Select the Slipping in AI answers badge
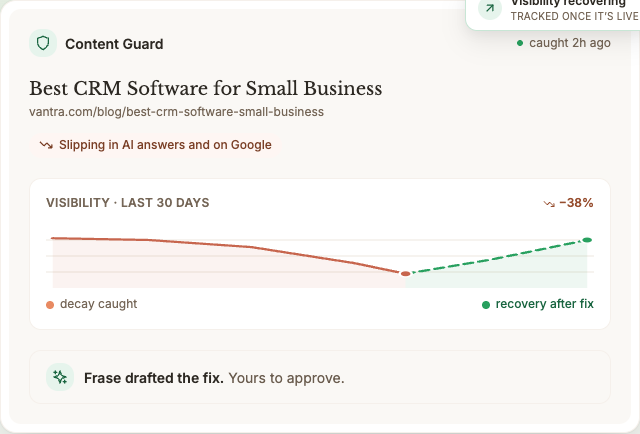 [156, 145]
